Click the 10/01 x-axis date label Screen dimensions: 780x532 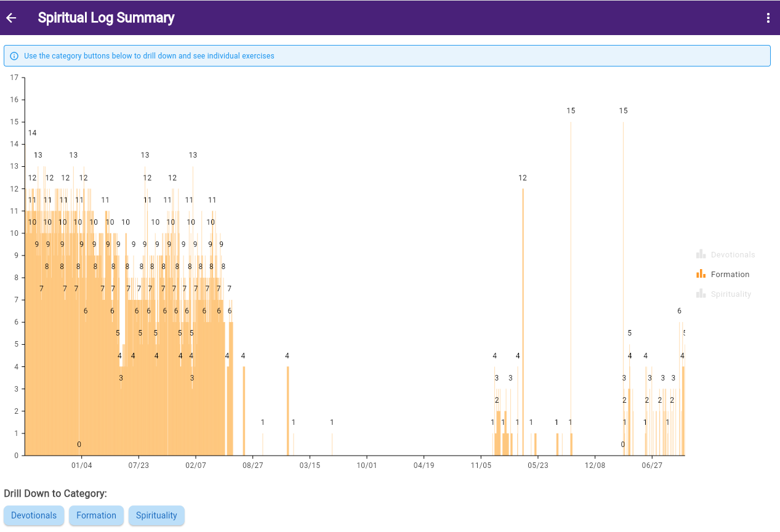[x=367, y=465]
